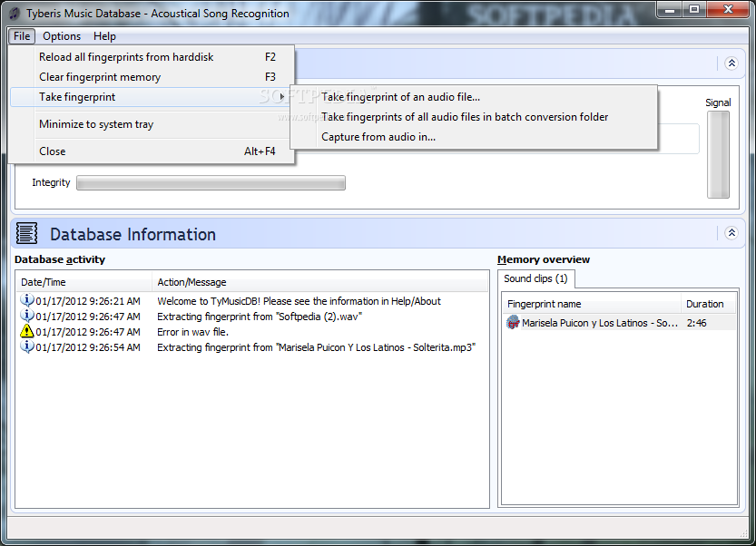The width and height of the screenshot is (756, 546).
Task: Collapse the top panel with its chevron button
Action: pos(731,63)
